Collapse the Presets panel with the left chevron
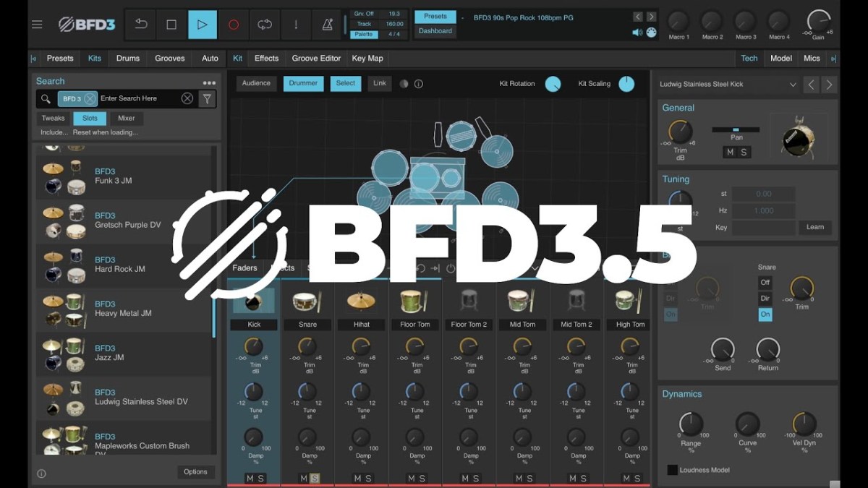This screenshot has height=488, width=868. pos(32,58)
